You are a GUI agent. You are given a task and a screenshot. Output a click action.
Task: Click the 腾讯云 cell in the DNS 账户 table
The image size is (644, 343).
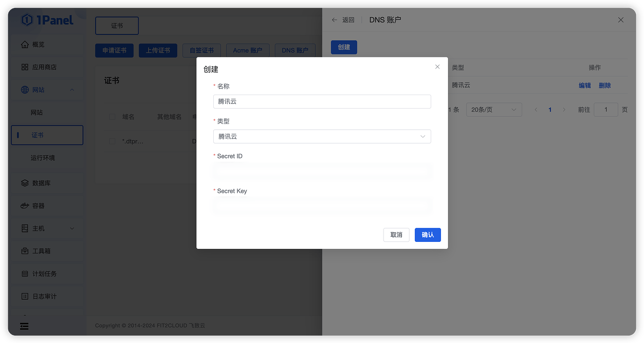pyautogui.click(x=461, y=85)
